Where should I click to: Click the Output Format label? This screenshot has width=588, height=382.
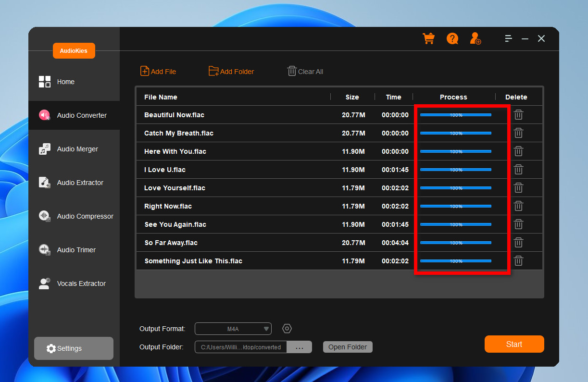point(162,329)
